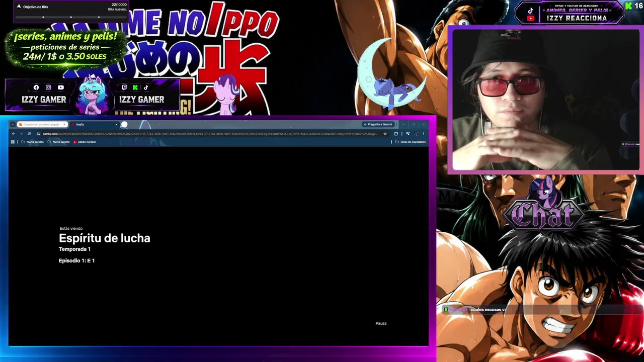Click the Bits goal progress bar
644x362 pixels.
pyautogui.click(x=70, y=17)
